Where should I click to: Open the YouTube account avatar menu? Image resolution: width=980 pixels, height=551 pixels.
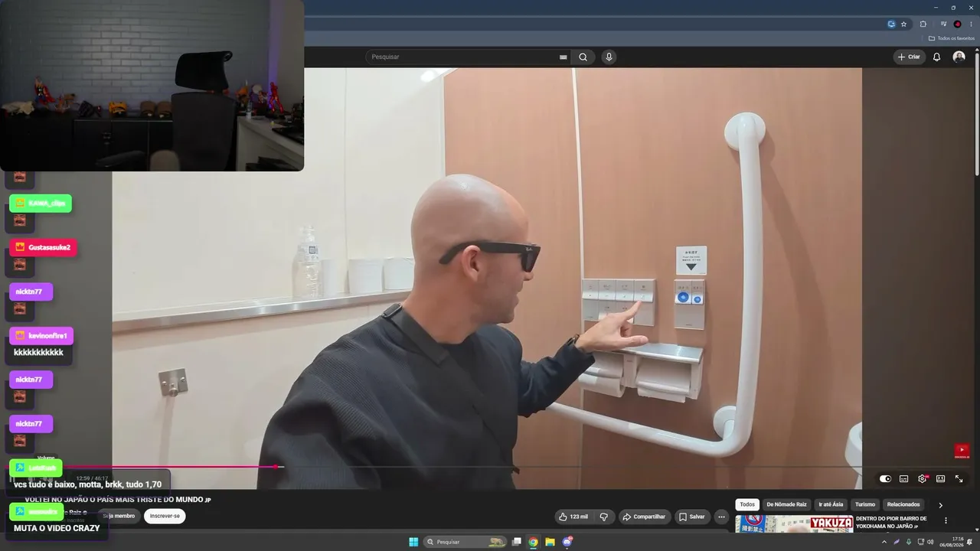[x=959, y=57]
